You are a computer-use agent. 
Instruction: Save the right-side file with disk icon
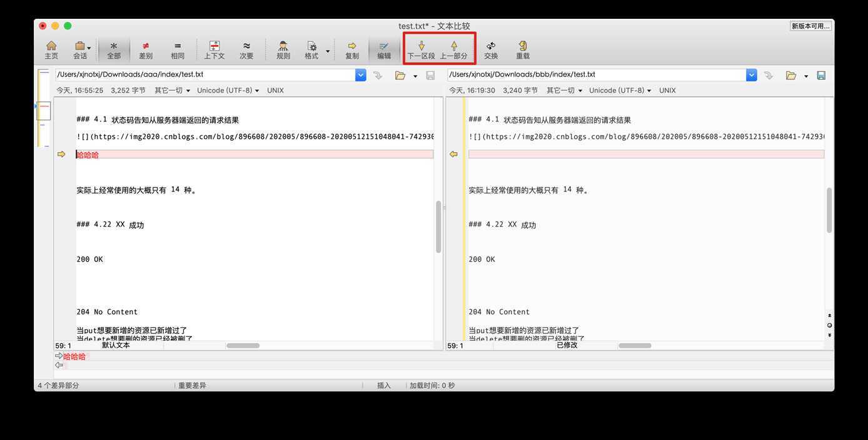821,75
